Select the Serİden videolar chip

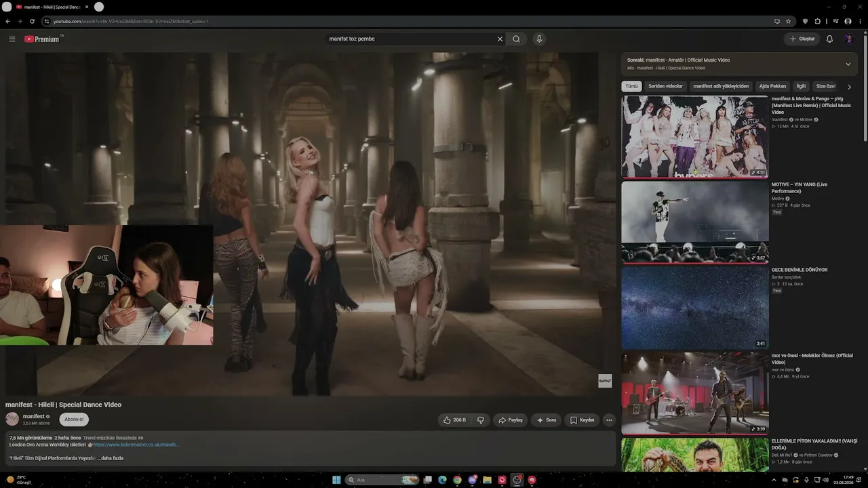pyautogui.click(x=665, y=87)
